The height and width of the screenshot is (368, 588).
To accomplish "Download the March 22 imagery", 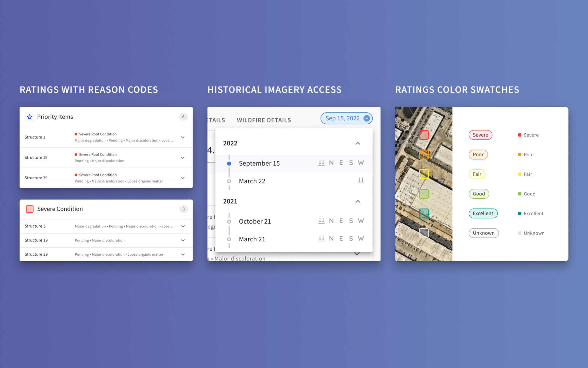I will pyautogui.click(x=361, y=181).
